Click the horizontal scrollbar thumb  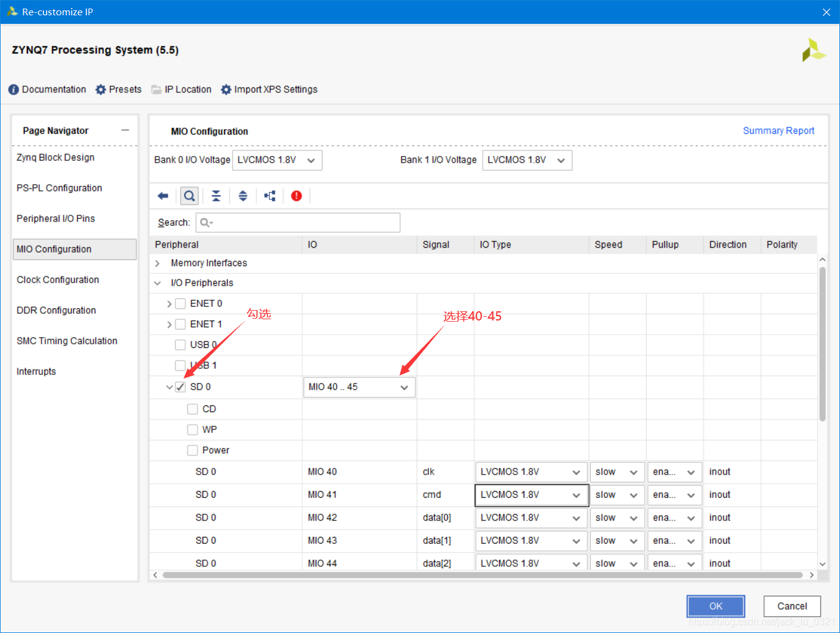482,575
